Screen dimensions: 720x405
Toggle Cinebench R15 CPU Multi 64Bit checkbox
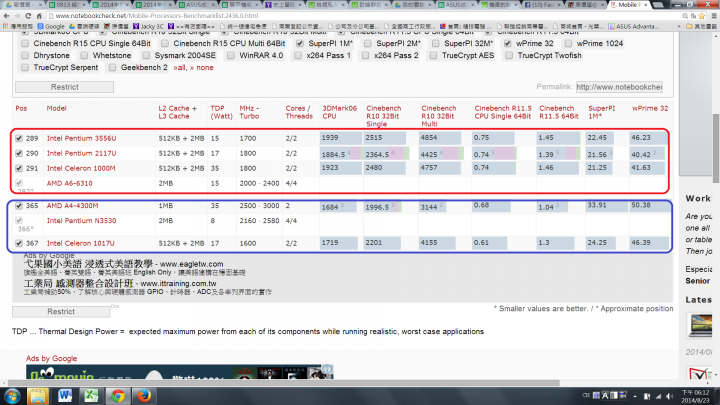coord(165,44)
